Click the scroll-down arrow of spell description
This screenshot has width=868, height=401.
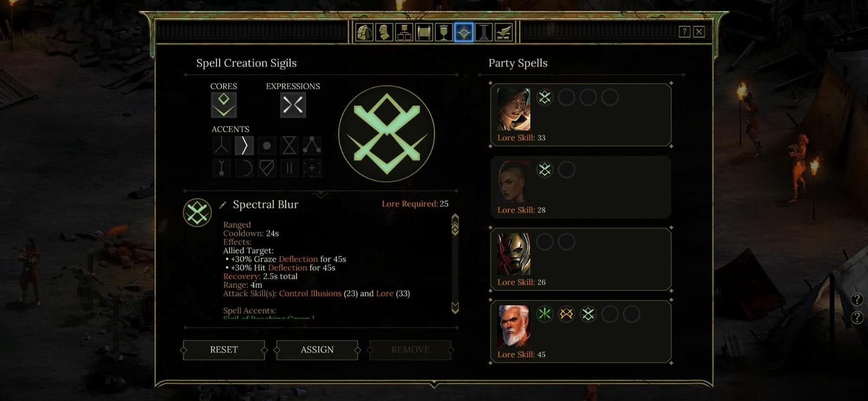click(455, 308)
